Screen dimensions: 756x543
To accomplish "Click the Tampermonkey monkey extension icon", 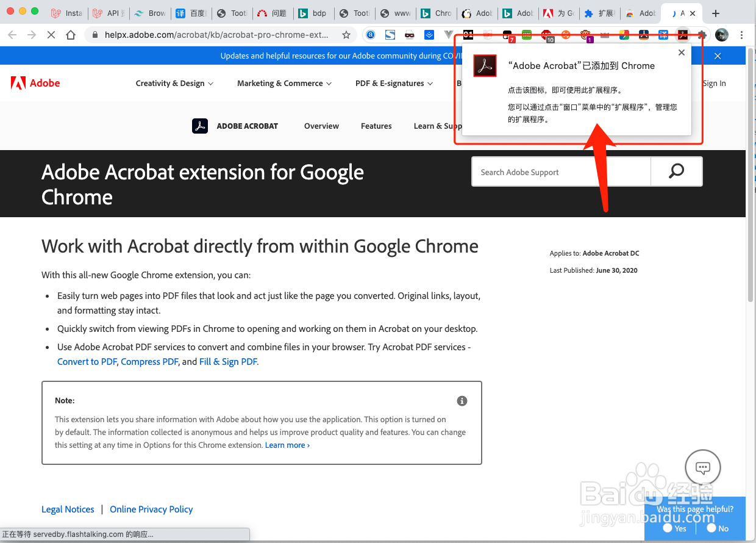I will pos(586,35).
